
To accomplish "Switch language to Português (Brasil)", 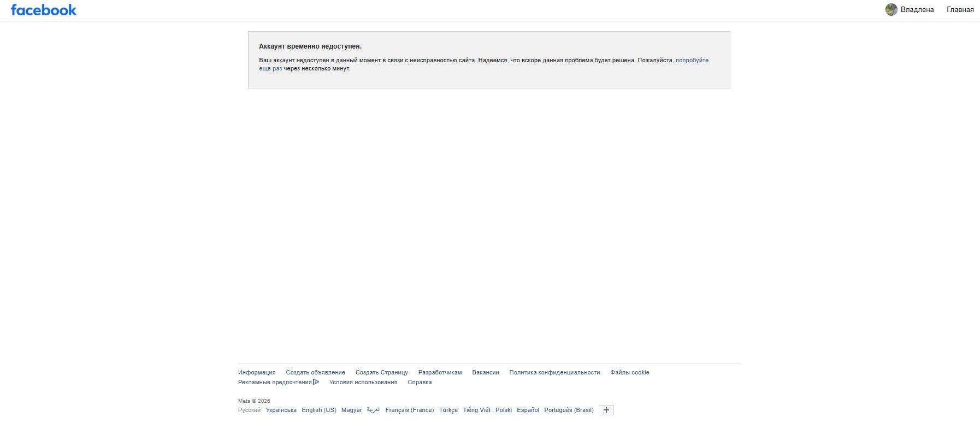I will pos(569,410).
